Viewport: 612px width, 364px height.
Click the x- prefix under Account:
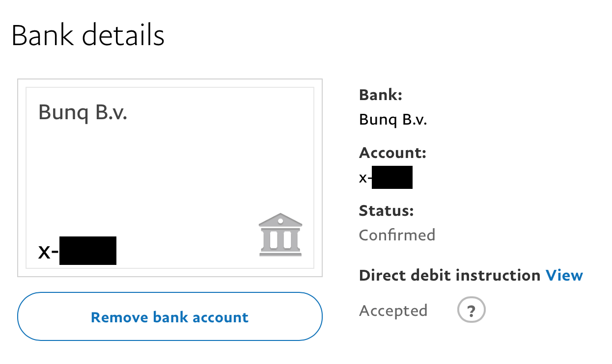tap(365, 178)
